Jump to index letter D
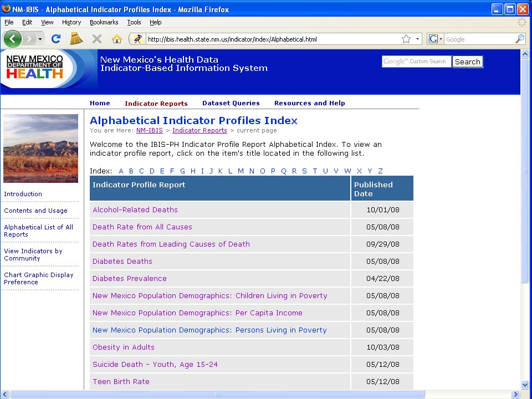Image resolution: width=532 pixels, height=399 pixels. click(x=152, y=171)
